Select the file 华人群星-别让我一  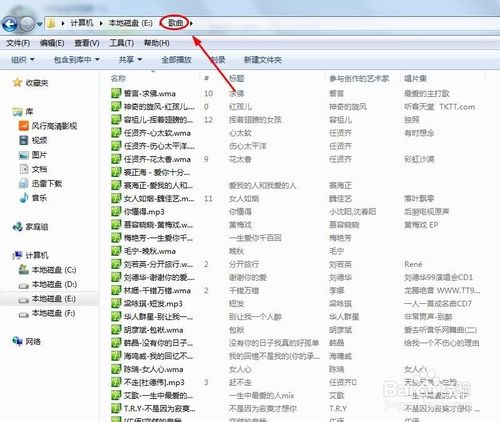pos(158,317)
